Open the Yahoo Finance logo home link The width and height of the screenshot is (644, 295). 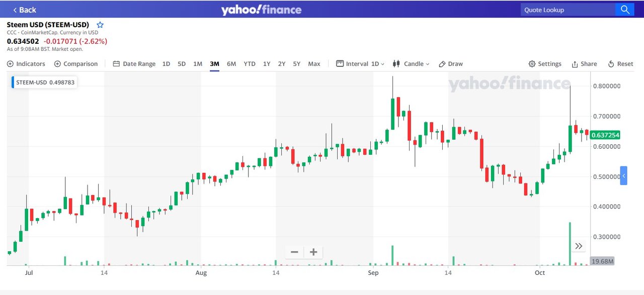(261, 10)
